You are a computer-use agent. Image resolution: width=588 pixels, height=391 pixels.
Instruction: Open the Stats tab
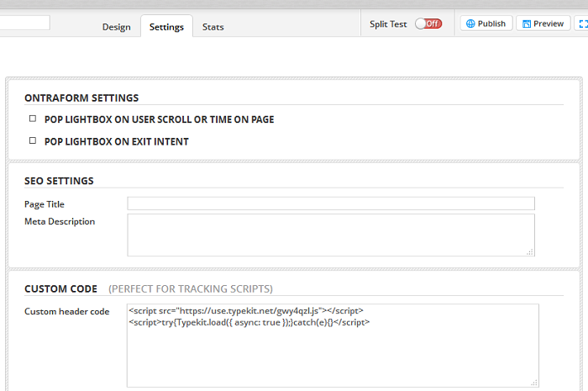213,27
